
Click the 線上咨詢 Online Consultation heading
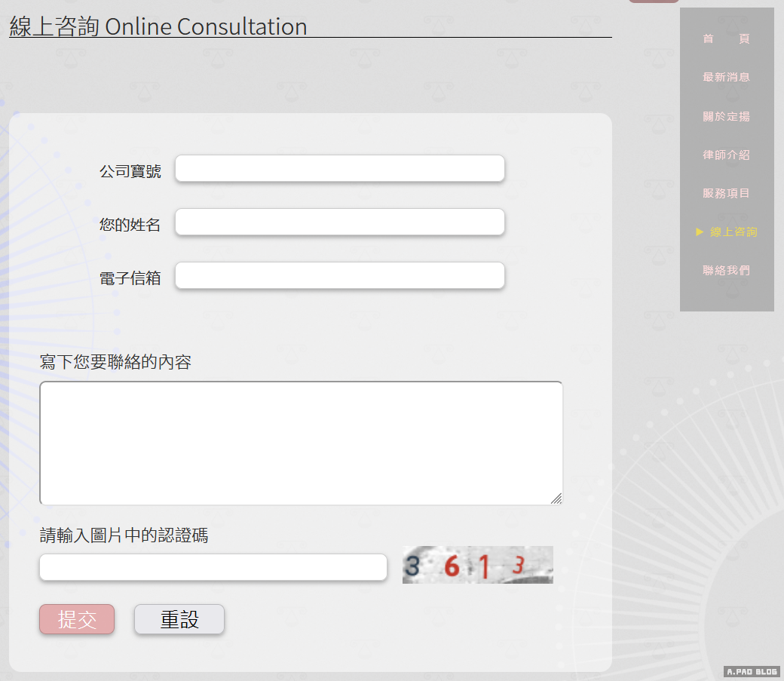[x=158, y=26]
